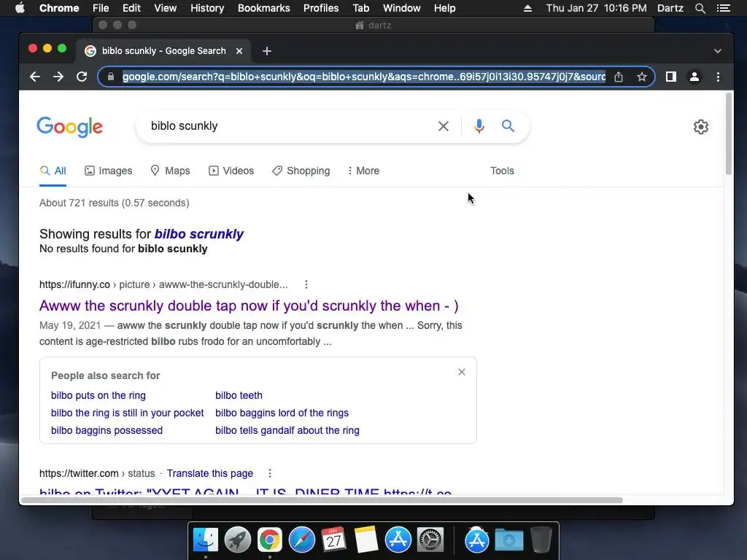Submit search with magnifier icon
Viewport: 747px width, 560px height.
click(508, 125)
